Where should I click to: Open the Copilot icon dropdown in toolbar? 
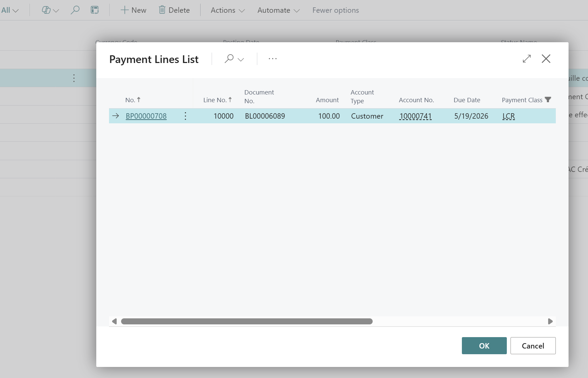pyautogui.click(x=50, y=10)
